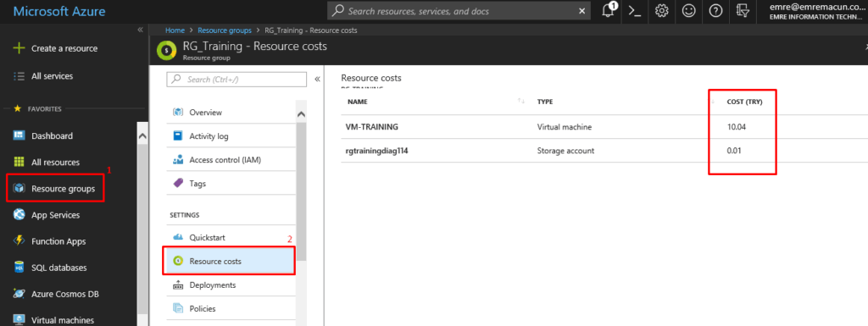
Task: Launch Cloud Shell from top bar
Action: click(634, 12)
